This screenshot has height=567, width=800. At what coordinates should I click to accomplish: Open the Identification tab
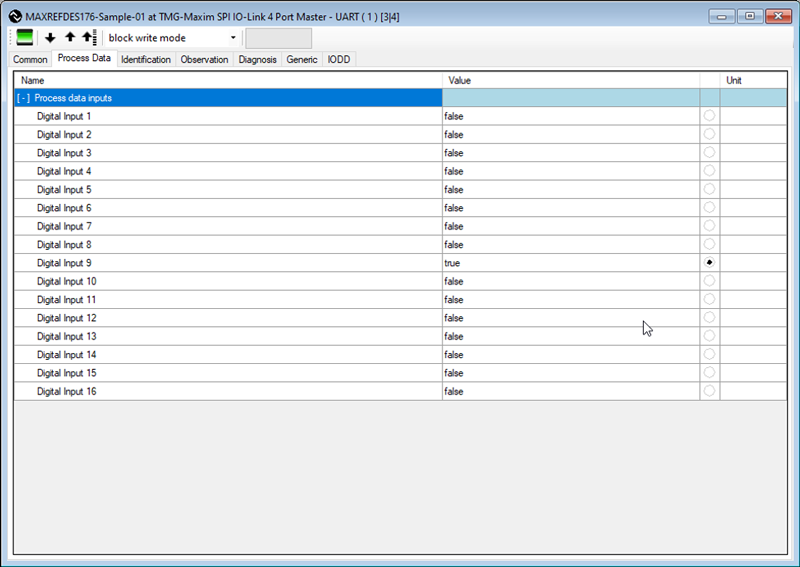[146, 59]
